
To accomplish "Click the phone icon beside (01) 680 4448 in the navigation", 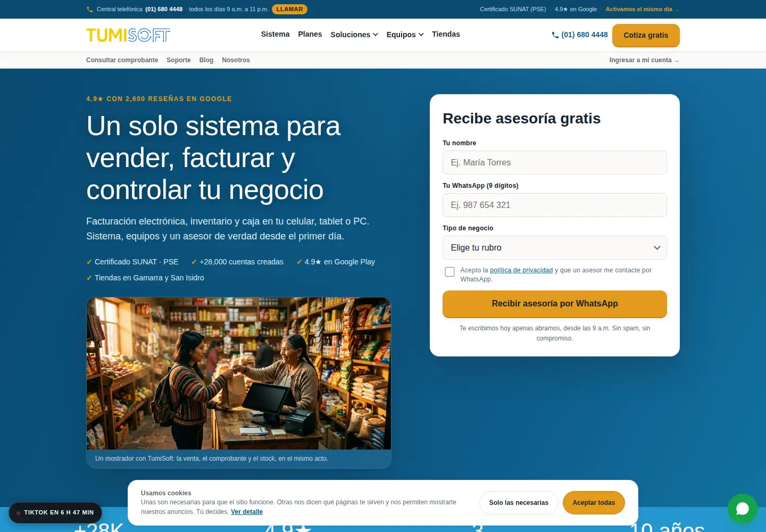I will [555, 35].
